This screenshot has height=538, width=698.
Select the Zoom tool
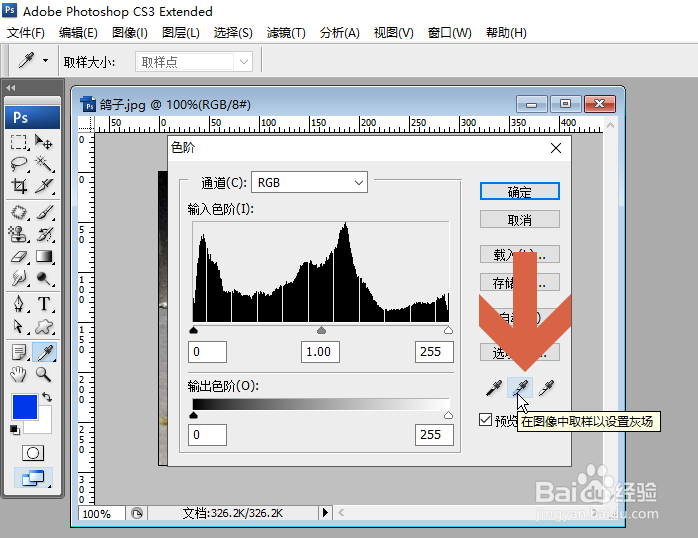[x=44, y=374]
